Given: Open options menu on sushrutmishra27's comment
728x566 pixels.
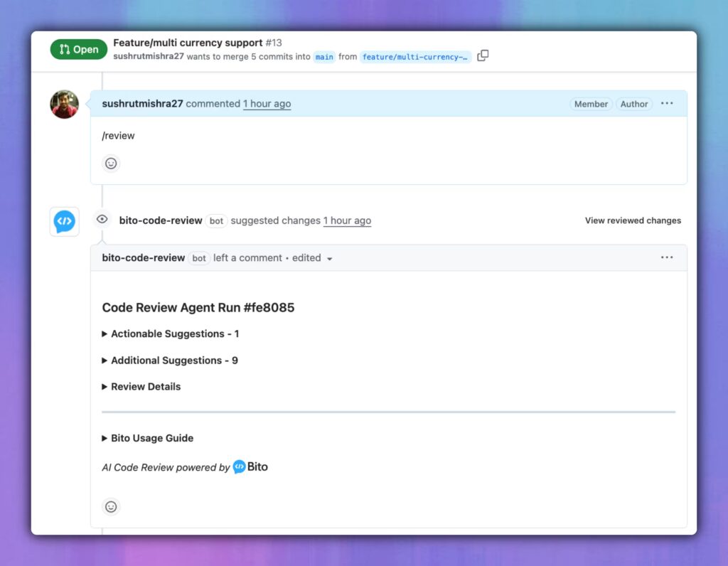Looking at the screenshot, I should click(x=667, y=104).
